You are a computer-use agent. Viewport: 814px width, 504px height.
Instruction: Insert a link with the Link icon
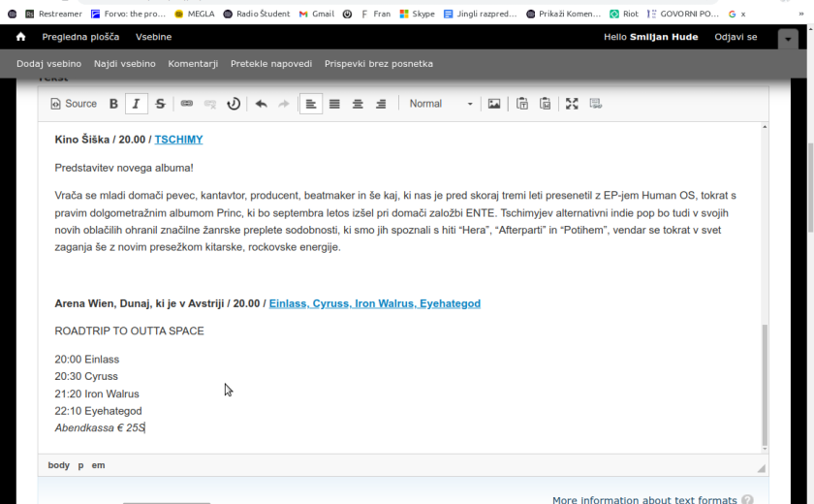pyautogui.click(x=186, y=104)
